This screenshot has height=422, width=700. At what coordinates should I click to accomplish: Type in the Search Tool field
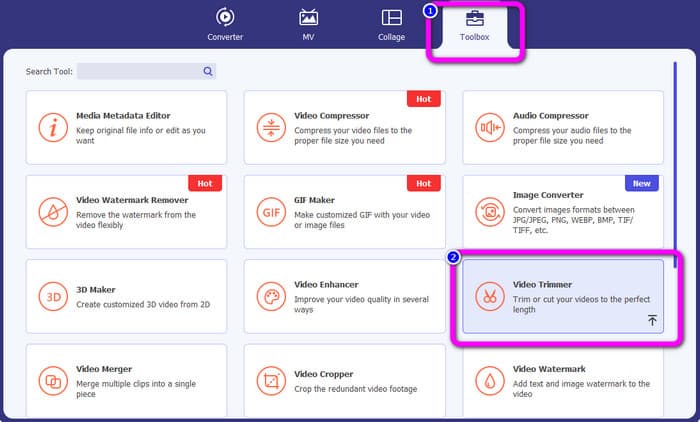pos(139,72)
